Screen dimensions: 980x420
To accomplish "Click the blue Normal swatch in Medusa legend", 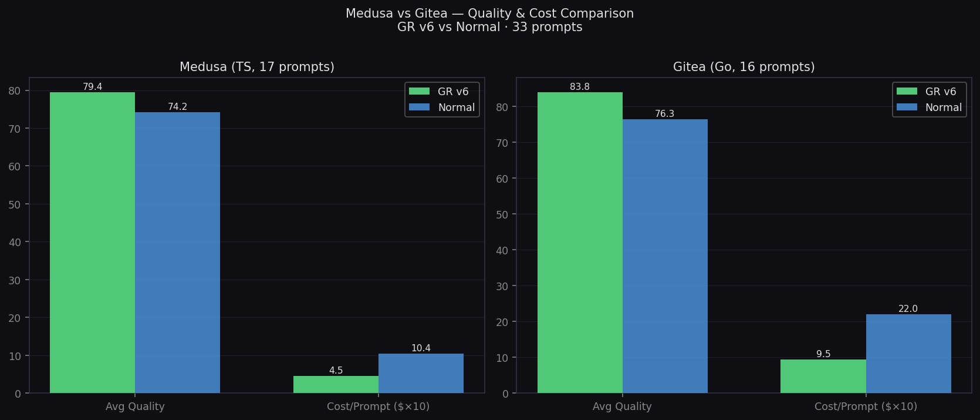I will tap(419, 107).
